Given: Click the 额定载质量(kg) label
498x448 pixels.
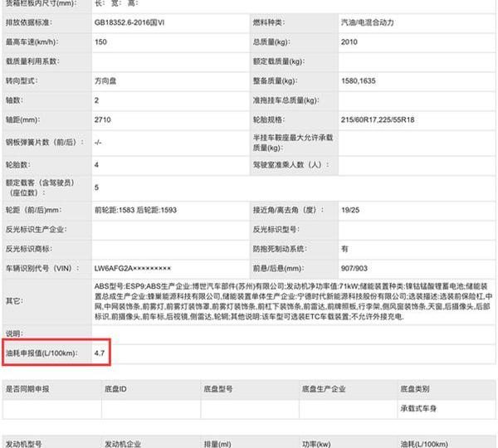Looking at the screenshot, I should point(279,61).
